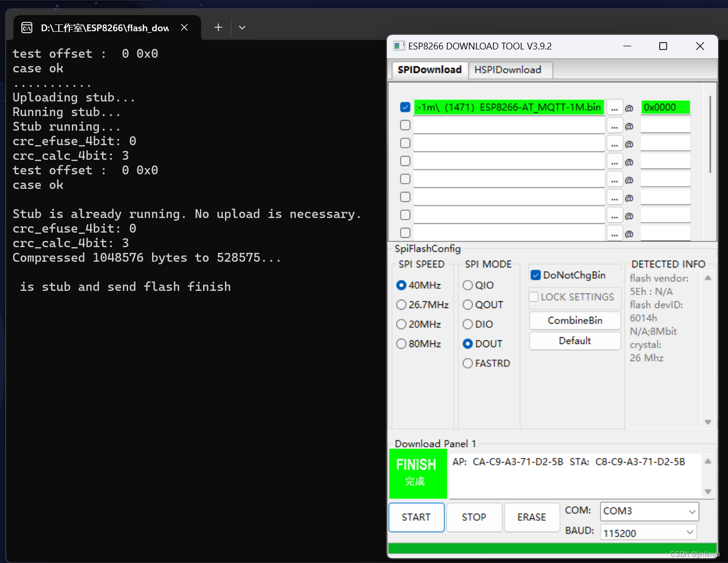This screenshot has width=728, height=563.
Task: Uncheck the DoNotChgBin checkbox
Action: [x=535, y=275]
